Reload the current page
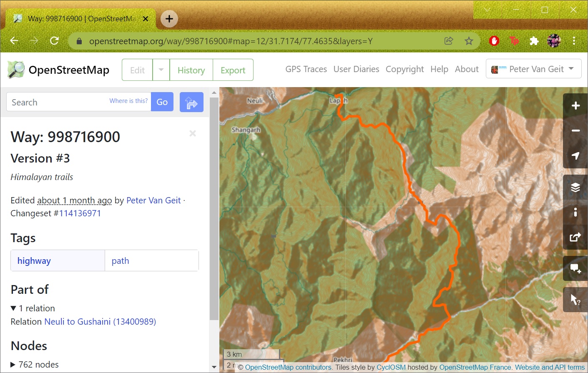 [54, 41]
